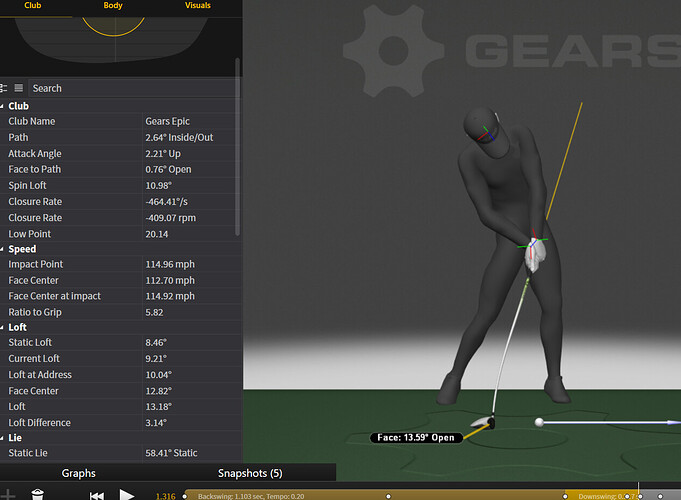Select the '2.64° Inside/Out' value

(179, 137)
